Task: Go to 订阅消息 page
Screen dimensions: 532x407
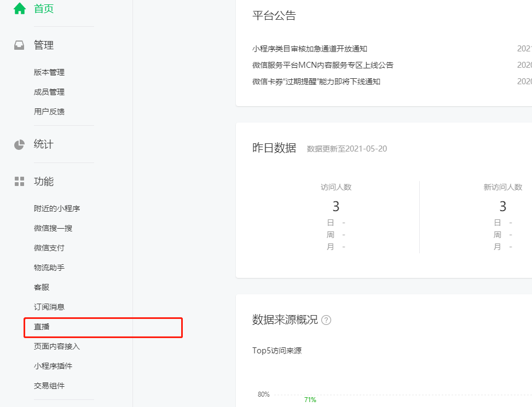Action: tap(49, 307)
